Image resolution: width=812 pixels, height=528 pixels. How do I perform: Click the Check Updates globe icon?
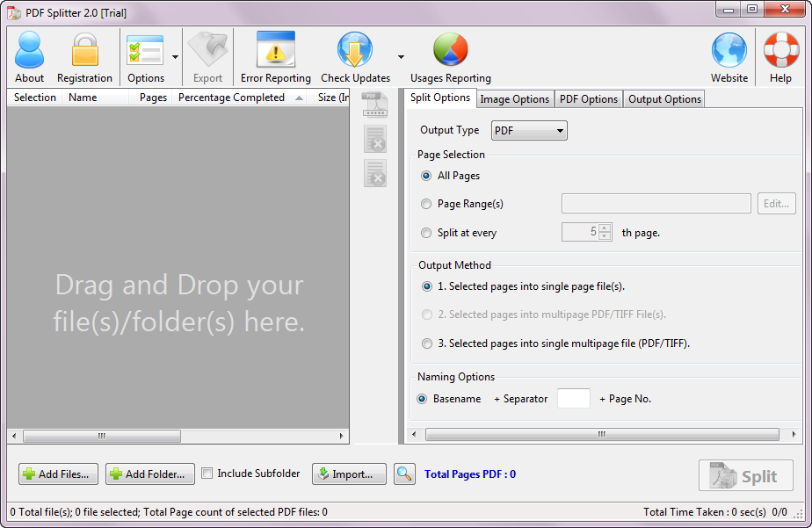coord(354,51)
